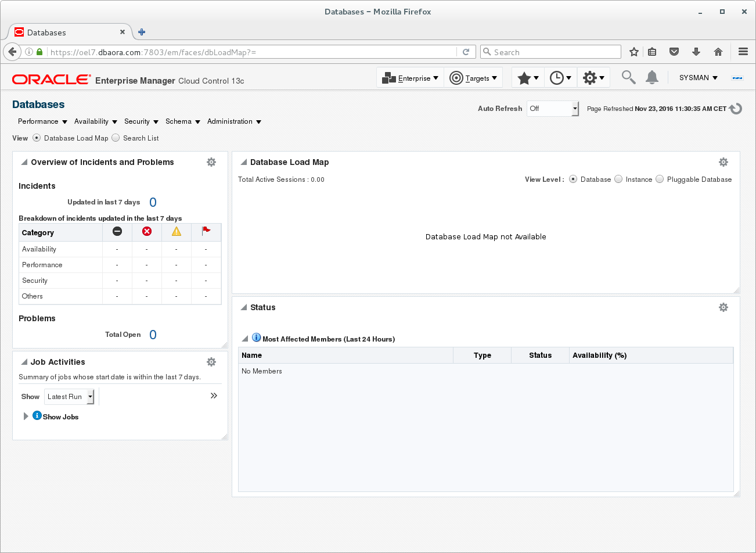Click the Enterprise Manager search magnifier

click(x=628, y=77)
